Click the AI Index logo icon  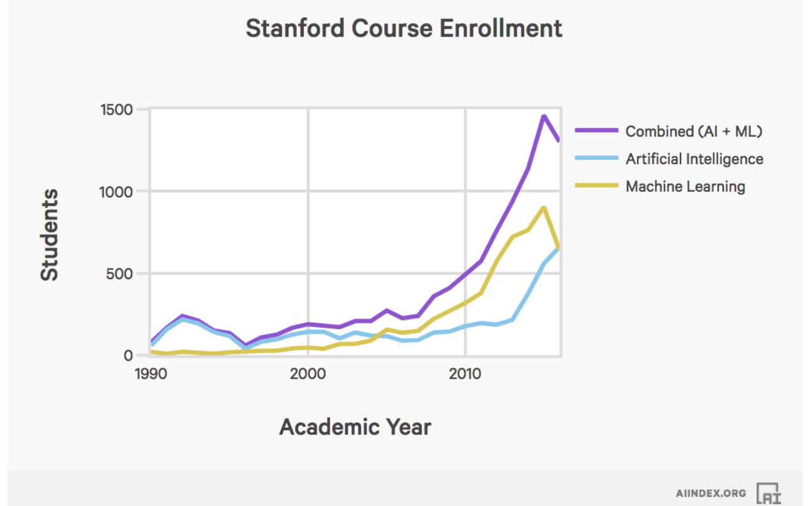[769, 493]
